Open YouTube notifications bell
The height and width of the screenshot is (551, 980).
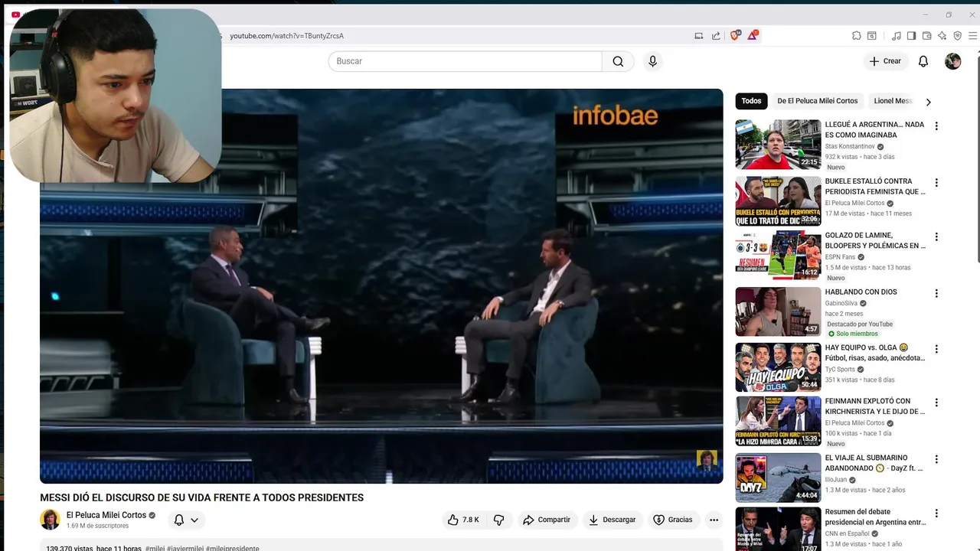[923, 61]
